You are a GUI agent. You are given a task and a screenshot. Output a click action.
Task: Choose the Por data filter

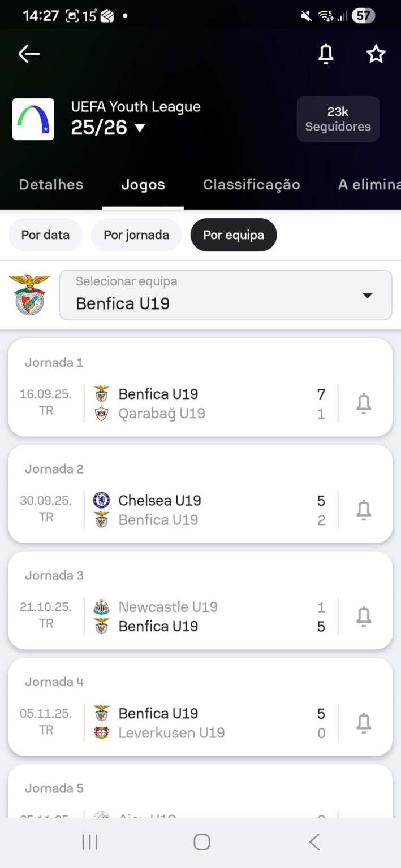pyautogui.click(x=45, y=235)
